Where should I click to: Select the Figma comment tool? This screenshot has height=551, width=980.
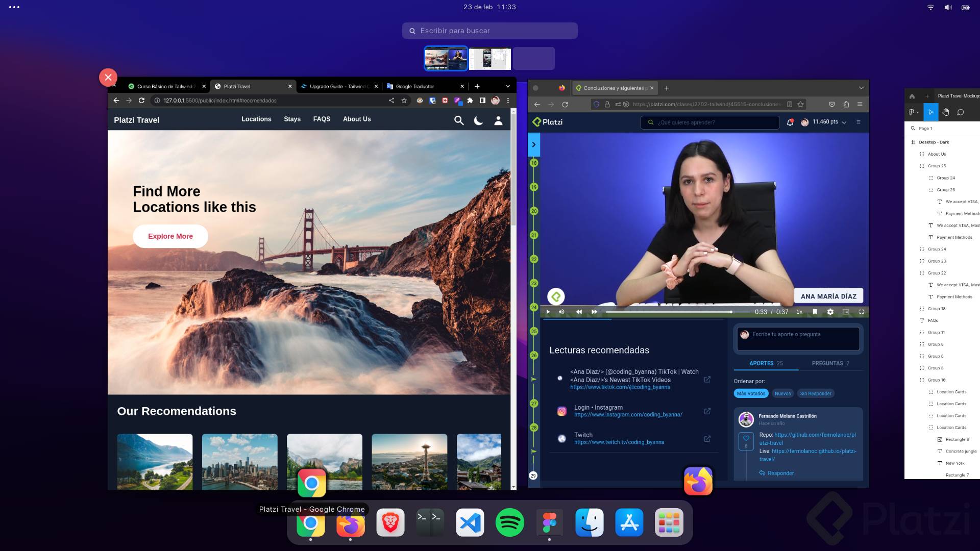click(960, 112)
